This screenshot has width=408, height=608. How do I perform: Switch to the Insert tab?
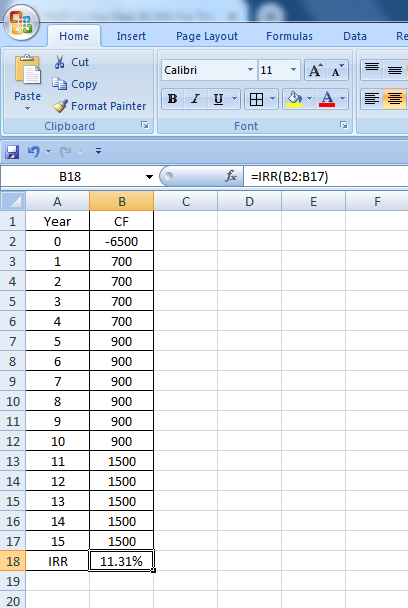tap(131, 36)
